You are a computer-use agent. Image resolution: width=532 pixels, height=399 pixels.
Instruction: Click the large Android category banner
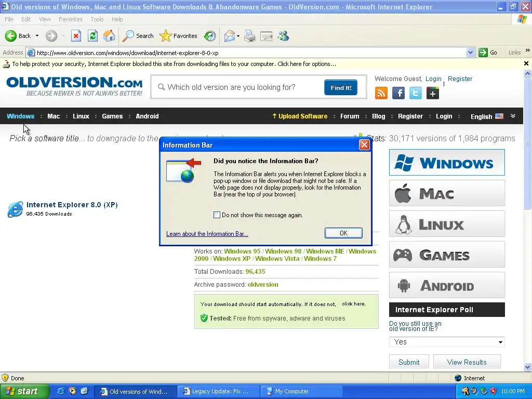coord(447,285)
